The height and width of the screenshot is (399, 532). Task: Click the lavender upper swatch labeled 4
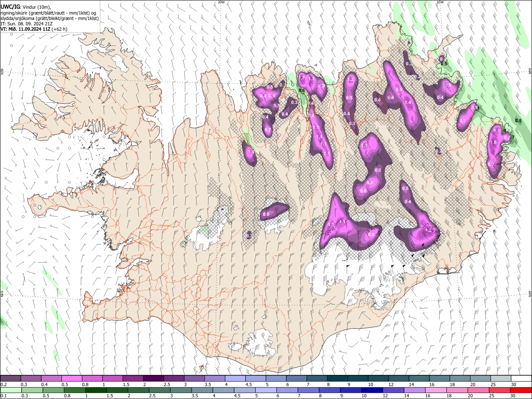click(235, 379)
